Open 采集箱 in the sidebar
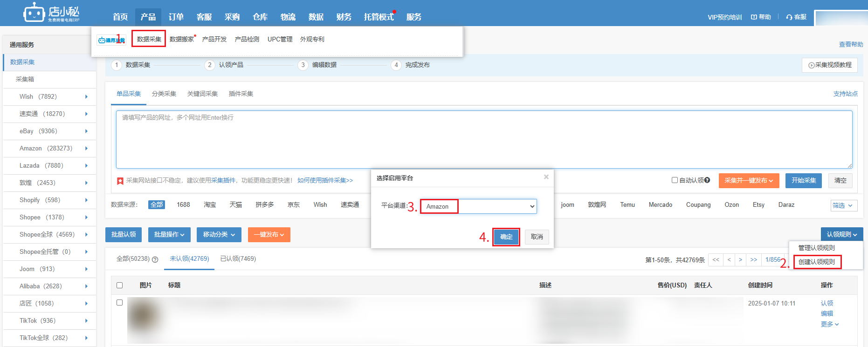 (25, 79)
